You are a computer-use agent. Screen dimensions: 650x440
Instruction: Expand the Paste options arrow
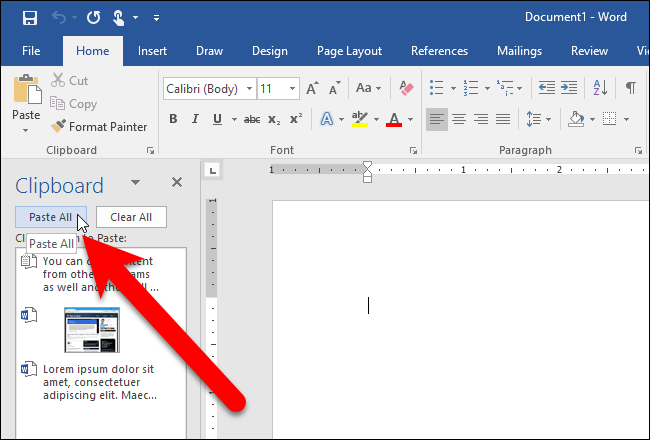click(26, 130)
